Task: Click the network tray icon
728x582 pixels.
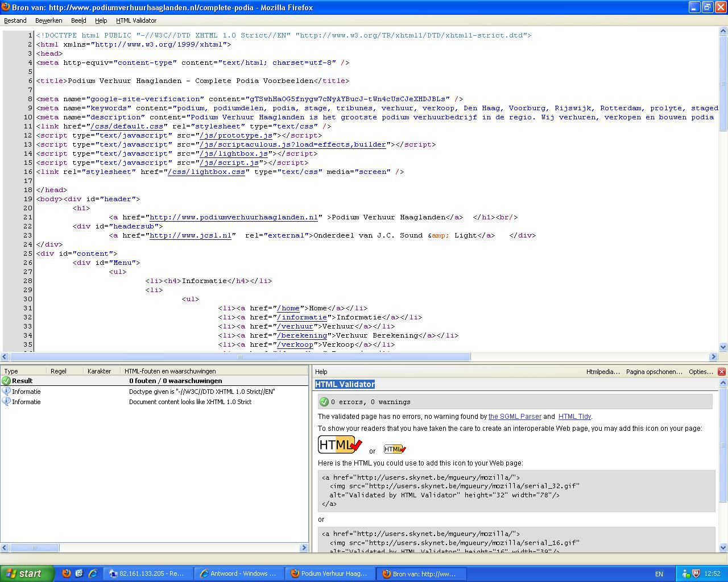Action: pyautogui.click(x=686, y=574)
